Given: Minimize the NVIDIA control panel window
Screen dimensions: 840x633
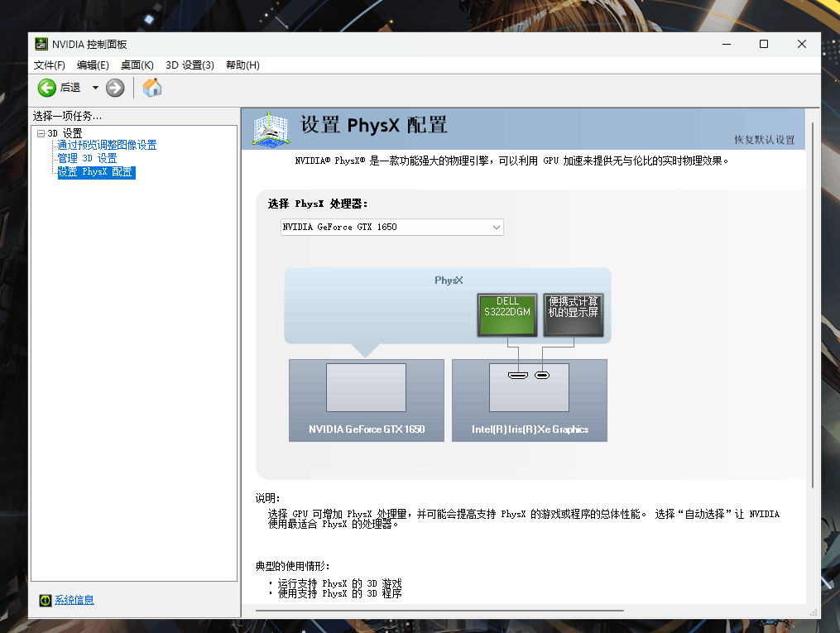Looking at the screenshot, I should coord(727,45).
